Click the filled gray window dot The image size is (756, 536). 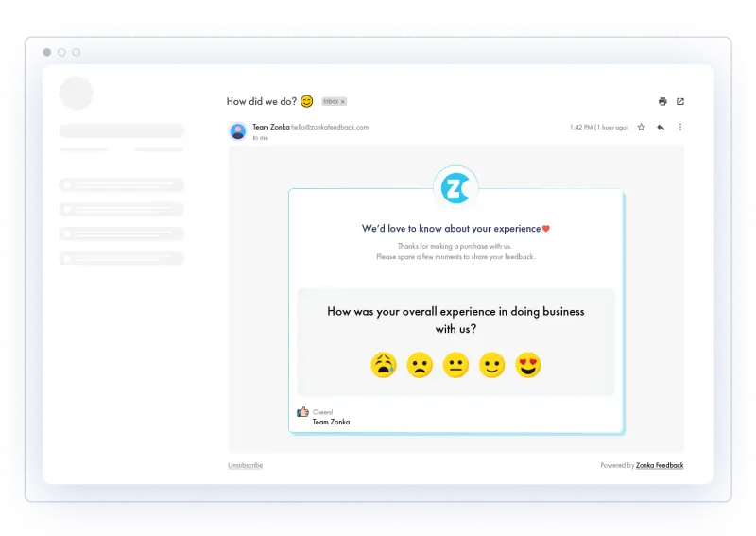click(x=46, y=52)
